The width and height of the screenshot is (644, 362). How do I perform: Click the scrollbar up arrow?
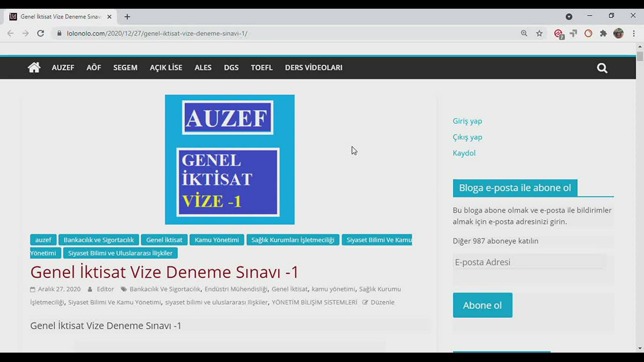pyautogui.click(x=640, y=47)
